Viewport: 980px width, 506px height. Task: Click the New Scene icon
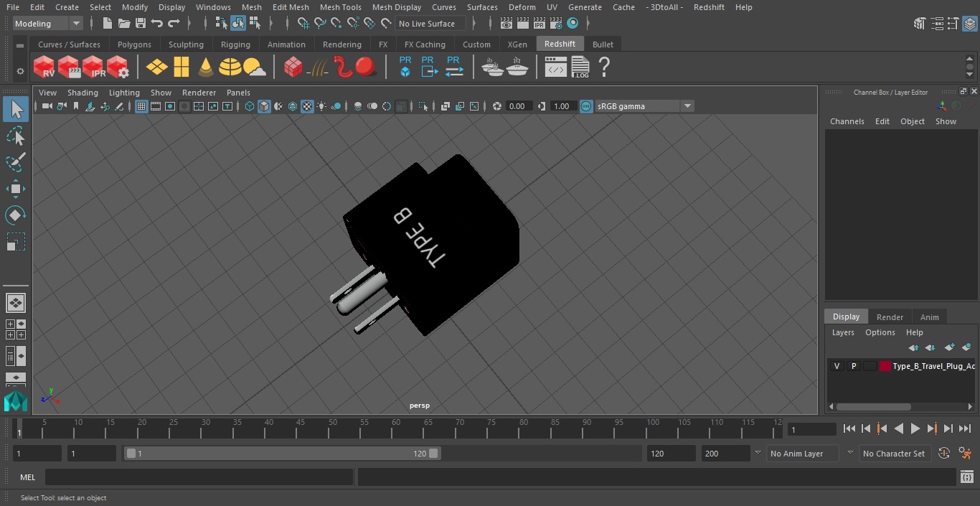coord(107,24)
